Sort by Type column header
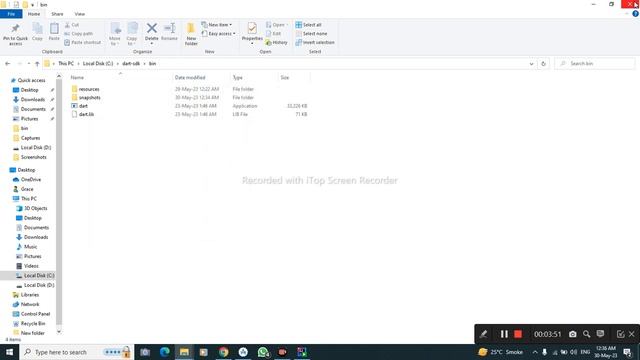 [238, 78]
